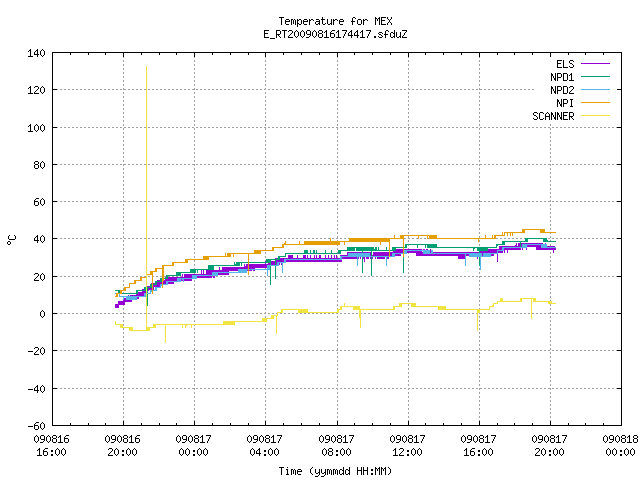Click the orange NPI legend line sample
Image resolution: width=640 pixels, height=480 pixels.
coord(595,102)
